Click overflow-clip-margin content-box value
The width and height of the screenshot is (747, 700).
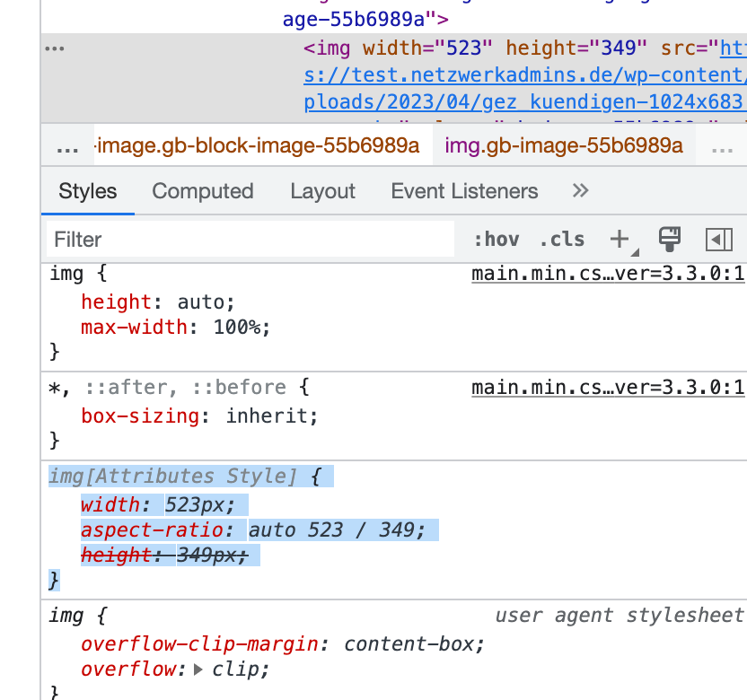(409, 644)
